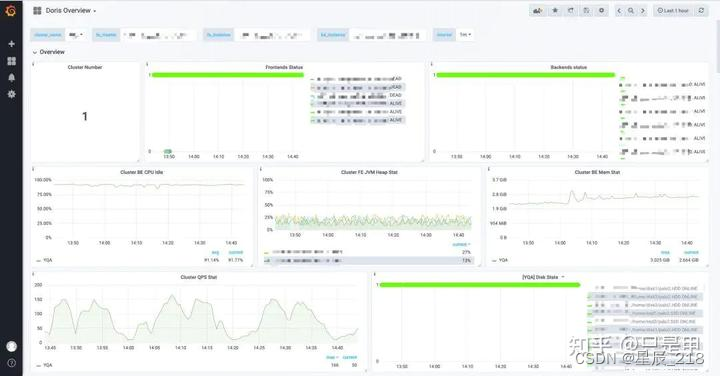Viewport: 720px width, 376px height.
Task: Open the [YQA] Disk State panel title menu
Action: pyautogui.click(x=543, y=277)
